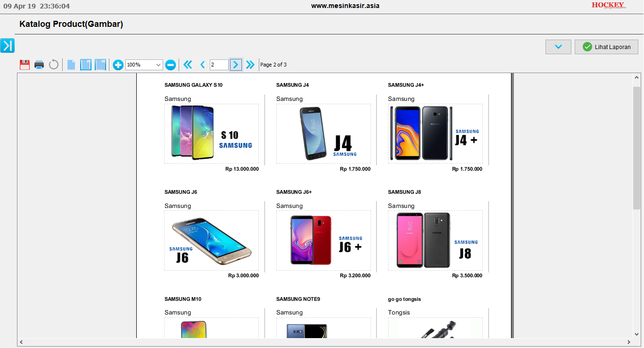Click the Samsung J4+ product image
The image size is (644, 348).
click(x=435, y=133)
